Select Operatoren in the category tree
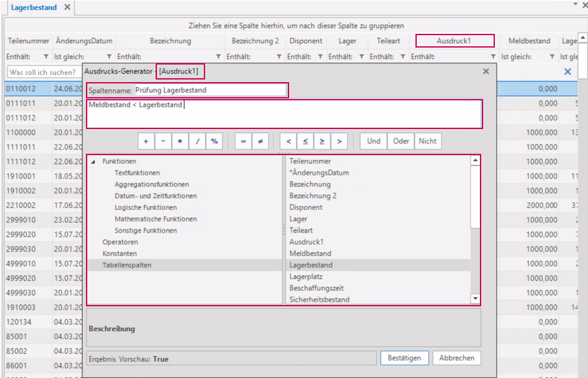The height and width of the screenshot is (378, 588). click(119, 242)
